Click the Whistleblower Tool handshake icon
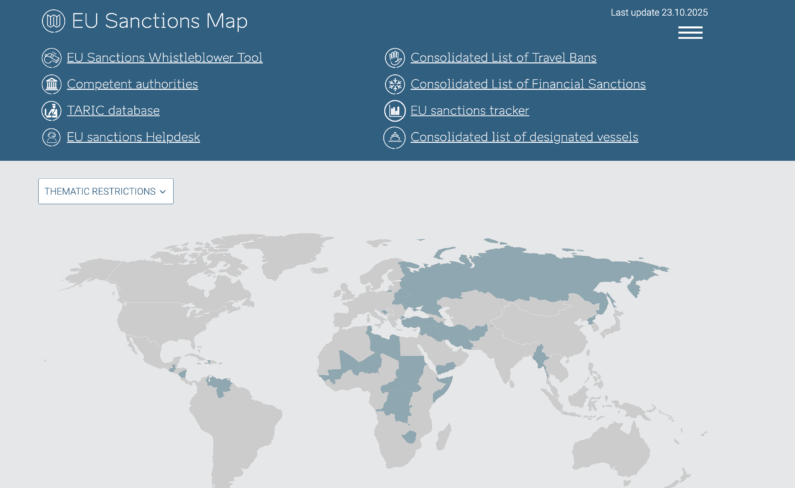 pyautogui.click(x=51, y=58)
